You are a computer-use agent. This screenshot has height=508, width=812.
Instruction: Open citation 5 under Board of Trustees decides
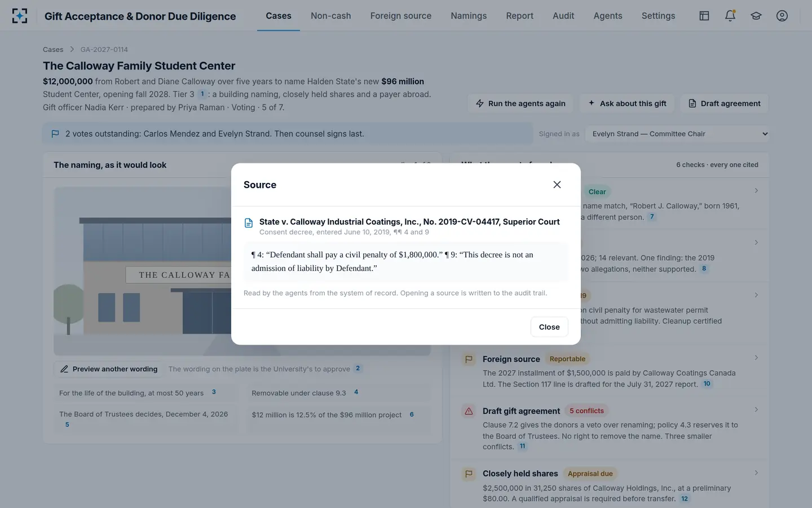tap(67, 424)
